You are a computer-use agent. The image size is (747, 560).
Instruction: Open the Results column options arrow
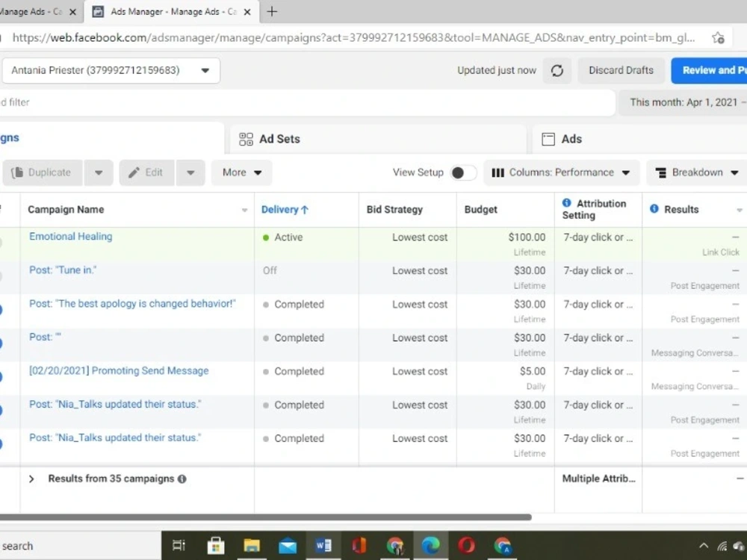740,210
